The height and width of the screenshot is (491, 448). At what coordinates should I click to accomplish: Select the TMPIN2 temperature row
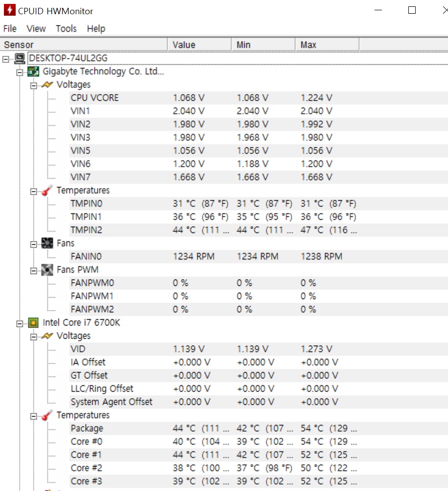pyautogui.click(x=259, y=230)
